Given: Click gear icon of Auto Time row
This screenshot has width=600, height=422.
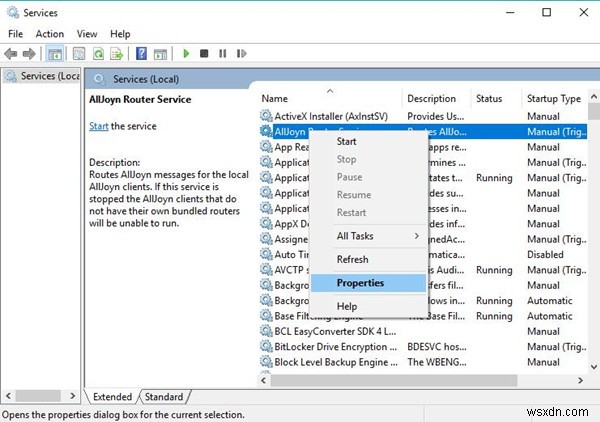Looking at the screenshot, I should coord(266,254).
